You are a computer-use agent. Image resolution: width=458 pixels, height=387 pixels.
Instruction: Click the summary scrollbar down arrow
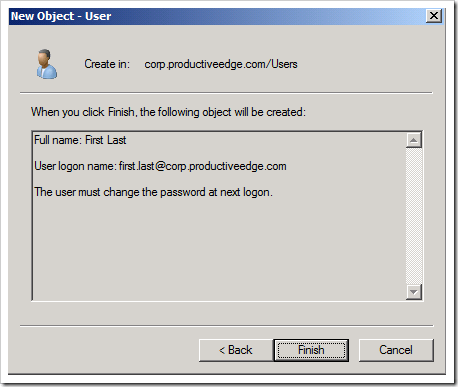(x=414, y=292)
